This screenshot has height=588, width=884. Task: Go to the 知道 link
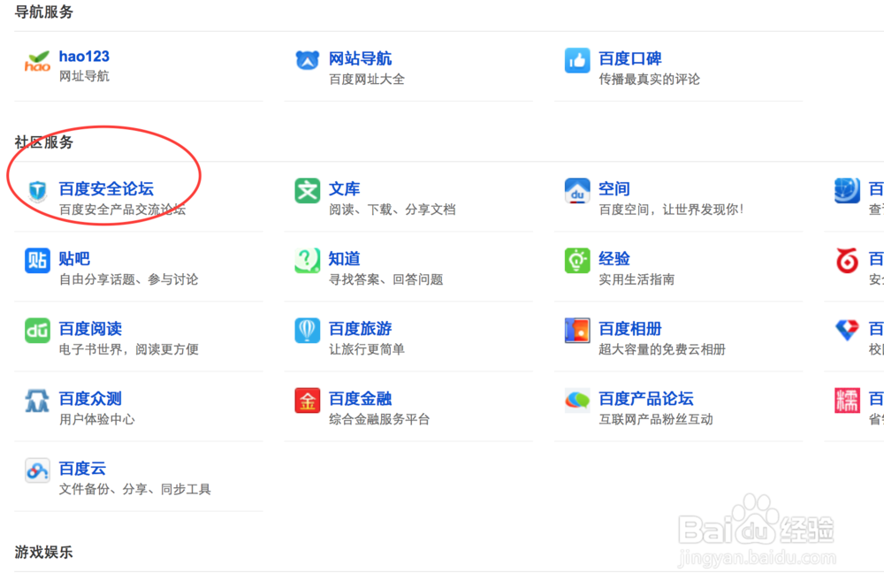tap(344, 259)
